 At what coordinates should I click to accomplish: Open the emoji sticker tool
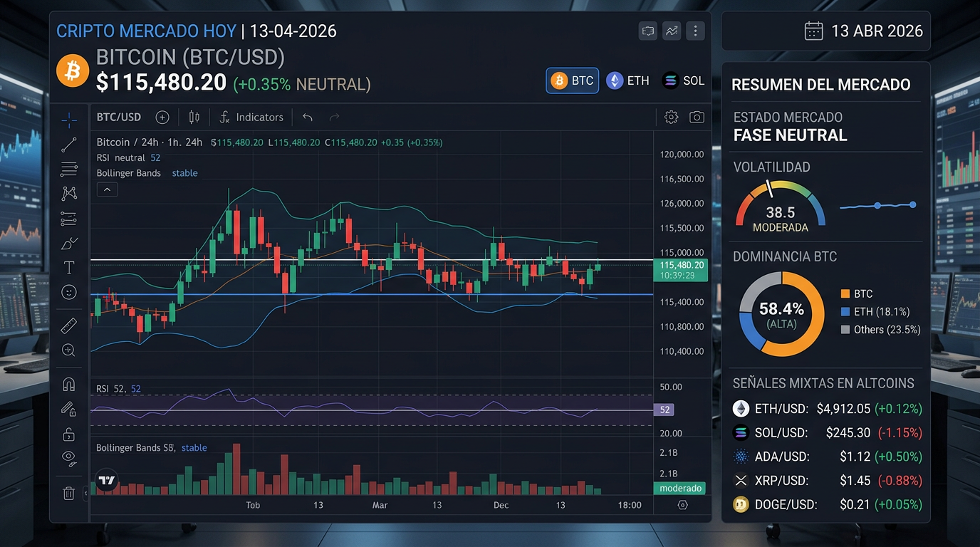pos(69,291)
